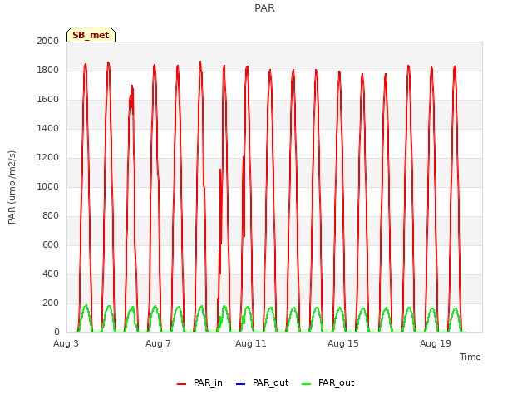Click the PAR chart title
Screen dimensions: 532x399
[264, 8]
